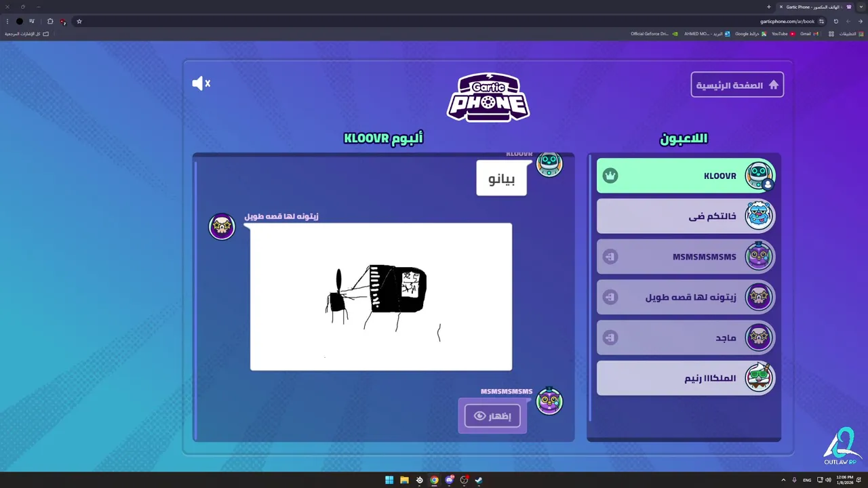
Task: Select player KLOOVR in the players list
Action: tap(686, 176)
